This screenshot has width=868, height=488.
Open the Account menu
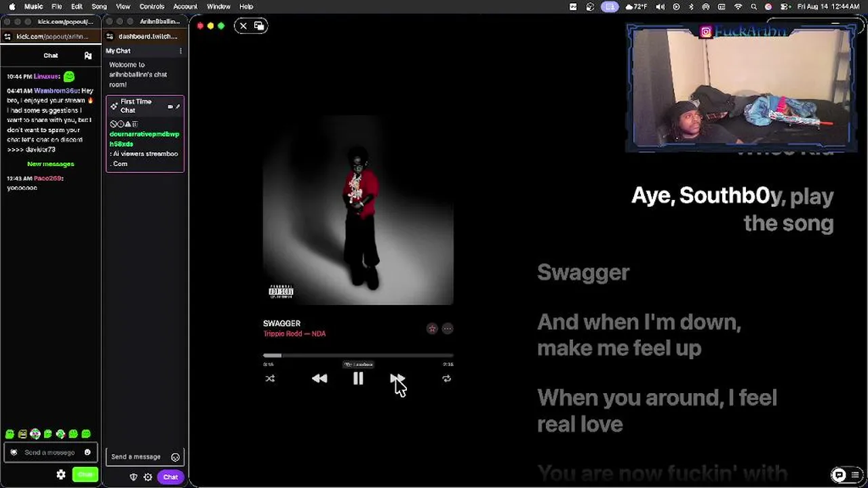[x=185, y=7]
